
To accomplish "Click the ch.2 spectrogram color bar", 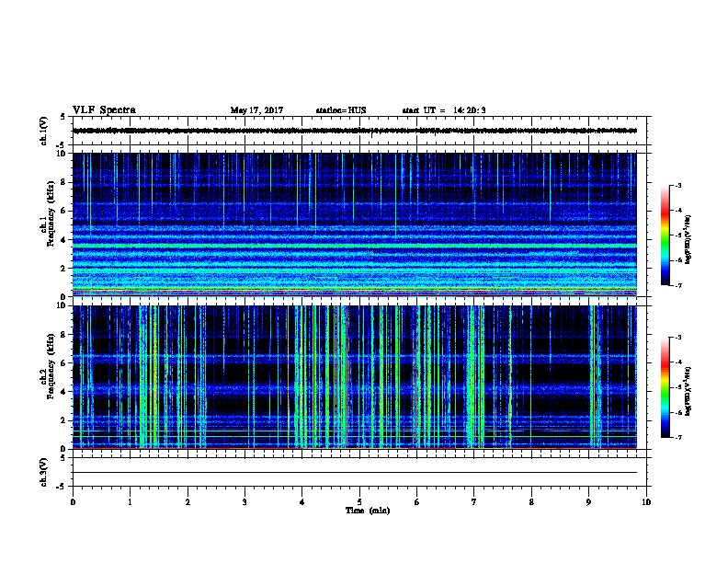I will tap(665, 387).
